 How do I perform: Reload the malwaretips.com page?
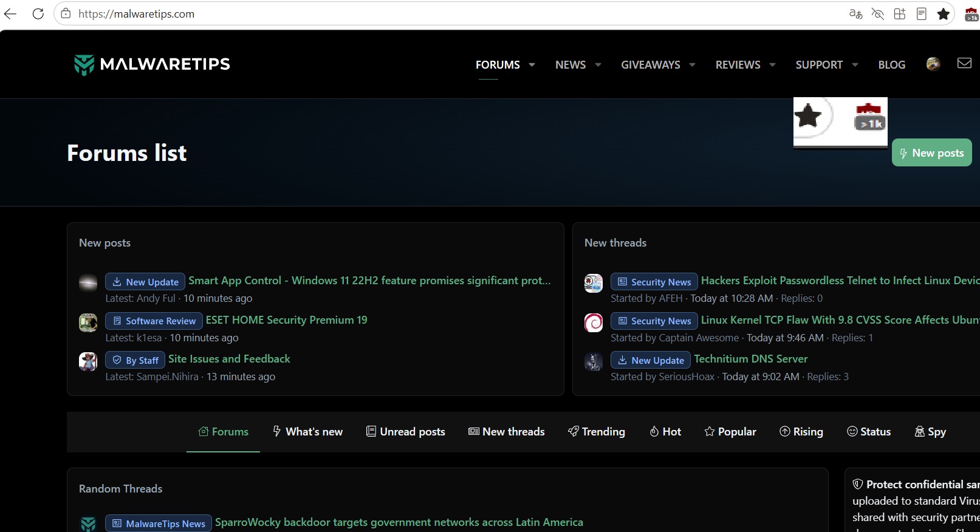coord(38,13)
